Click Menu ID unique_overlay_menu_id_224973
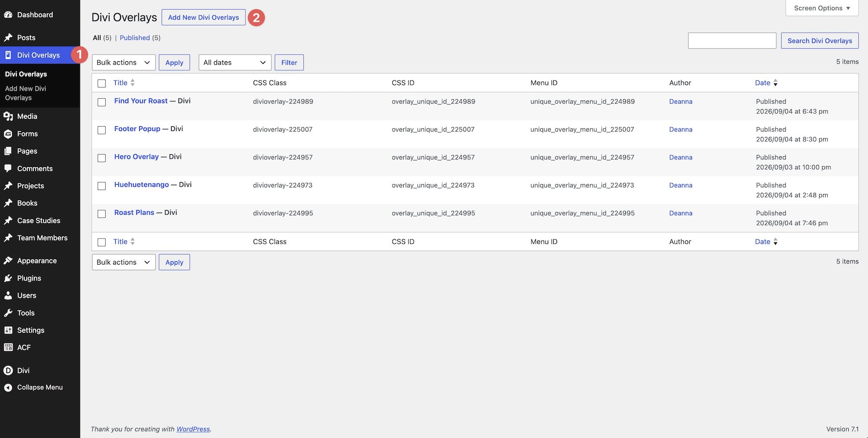 [582, 186]
